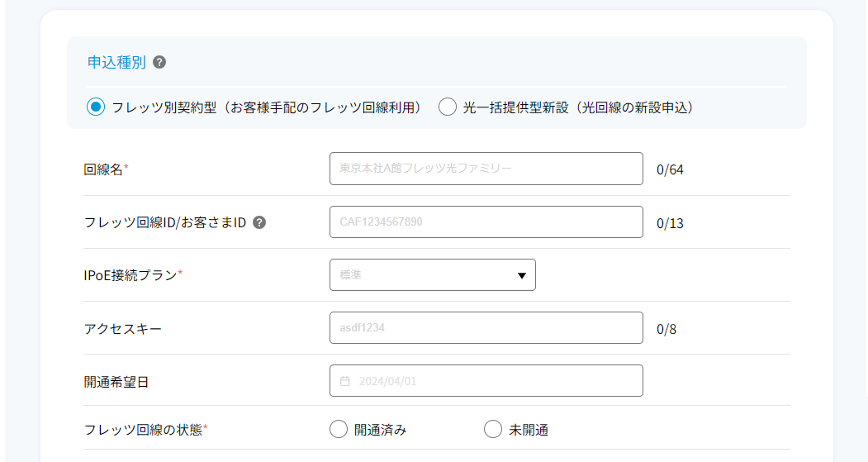
Task: Open help icon next to 申込種別
Action: (x=159, y=62)
